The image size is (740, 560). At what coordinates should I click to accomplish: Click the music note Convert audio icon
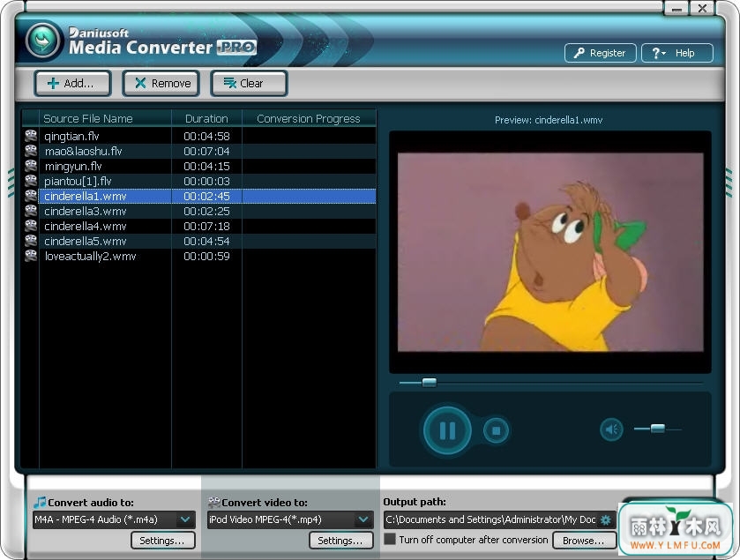[40, 502]
